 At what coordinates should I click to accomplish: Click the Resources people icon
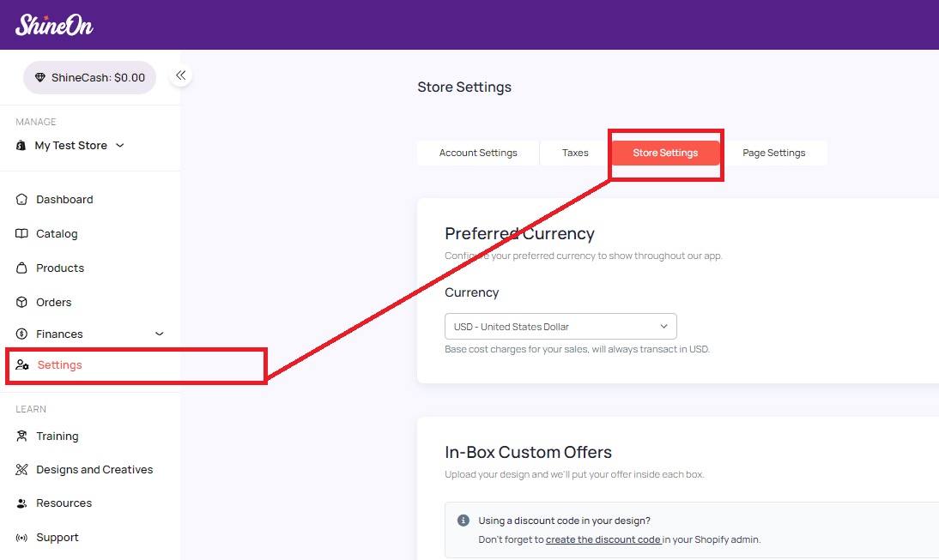(21, 503)
